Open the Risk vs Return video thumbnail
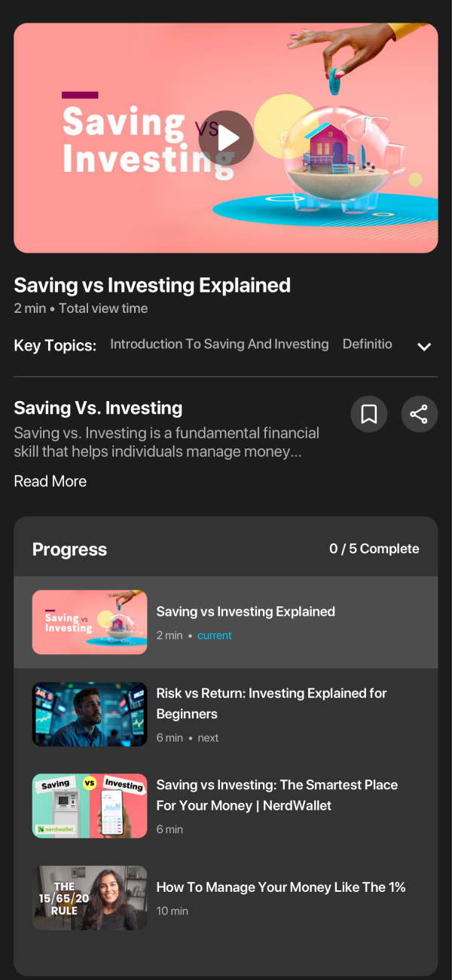Screen dimensions: 452x980 [90, 714]
